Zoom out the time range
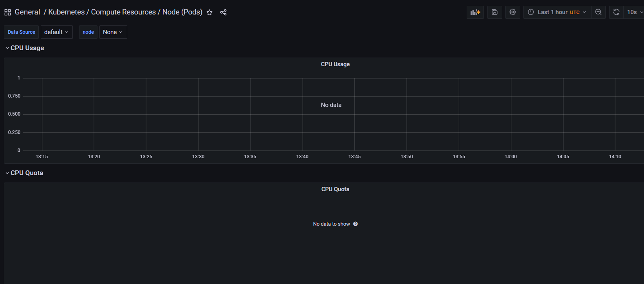Viewport: 644px width, 284px height. pyautogui.click(x=598, y=12)
